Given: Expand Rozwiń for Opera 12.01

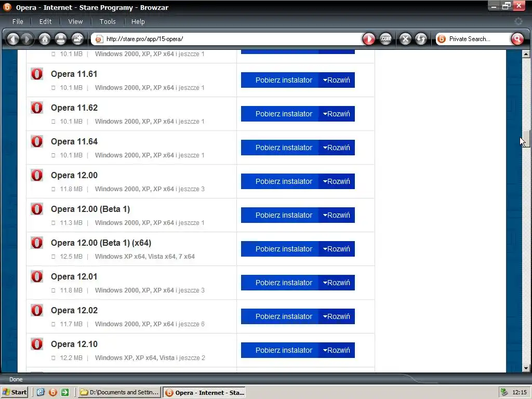Looking at the screenshot, I should pyautogui.click(x=337, y=283).
